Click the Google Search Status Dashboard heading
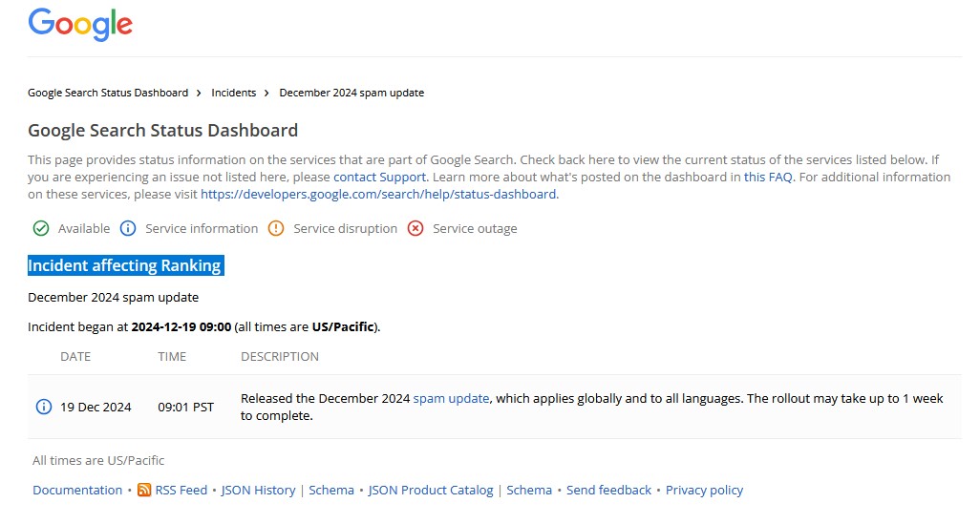This screenshot has height=524, width=980. click(162, 130)
